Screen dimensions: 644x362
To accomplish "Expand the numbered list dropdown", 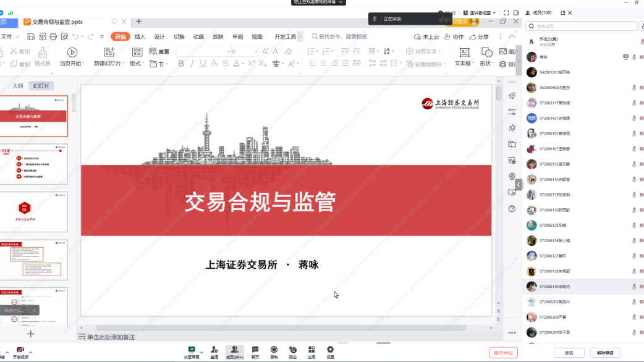I will click(333, 51).
